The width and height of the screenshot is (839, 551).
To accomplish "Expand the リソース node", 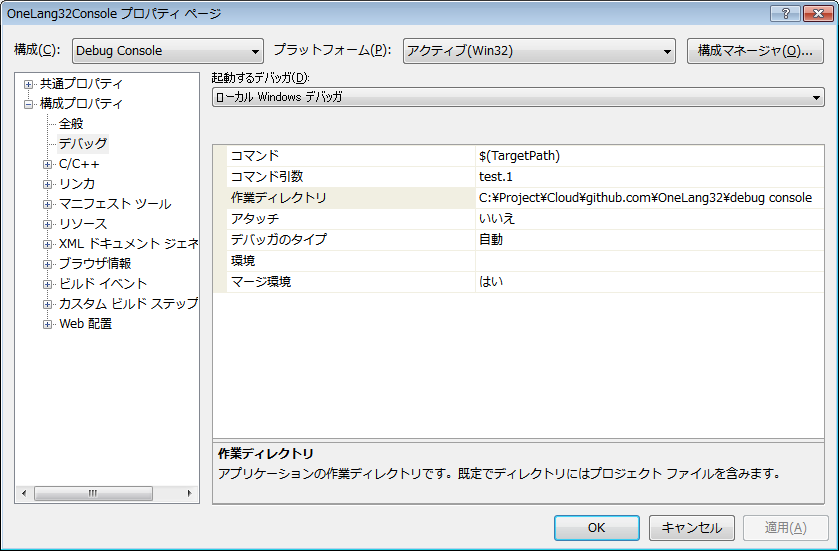I will tap(48, 224).
